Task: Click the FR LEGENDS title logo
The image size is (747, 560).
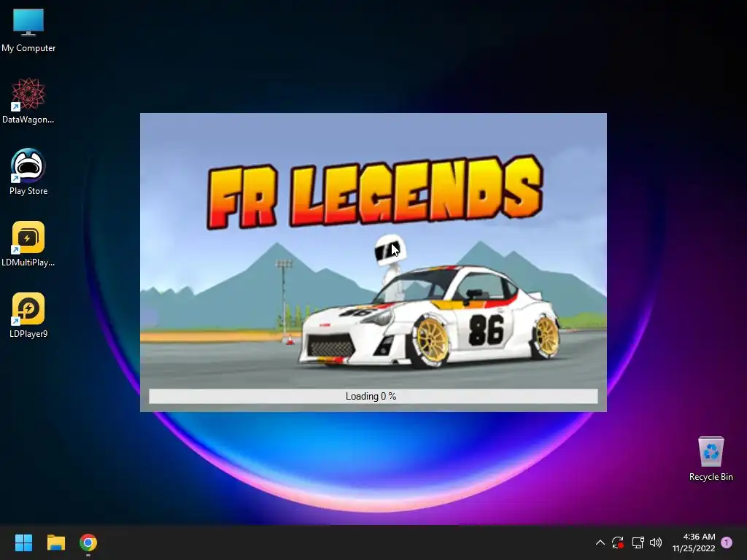Action: [x=374, y=192]
